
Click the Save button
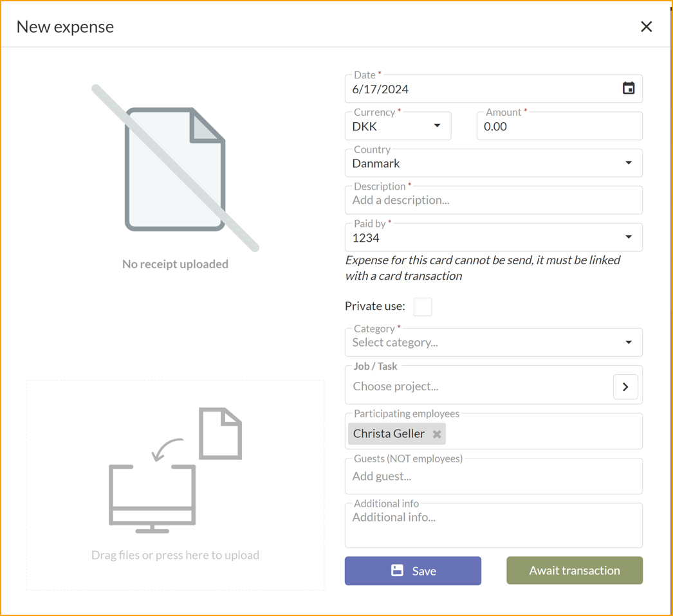click(412, 570)
